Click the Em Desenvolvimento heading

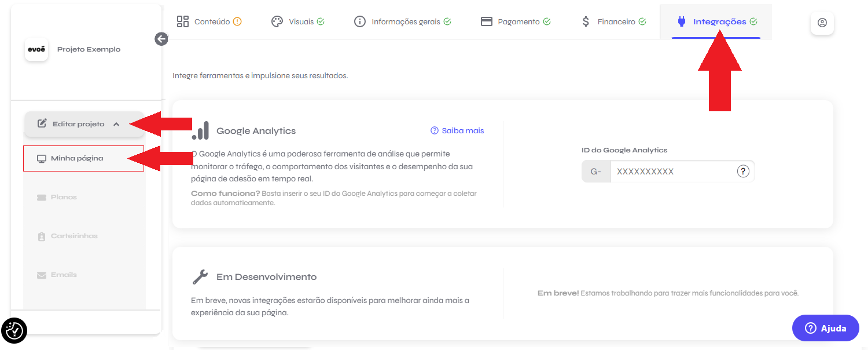(266, 277)
